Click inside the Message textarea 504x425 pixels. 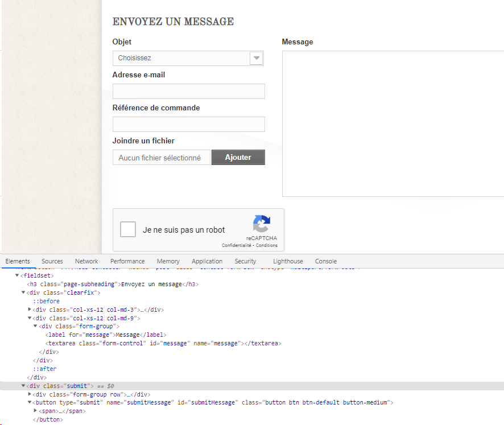(393, 123)
